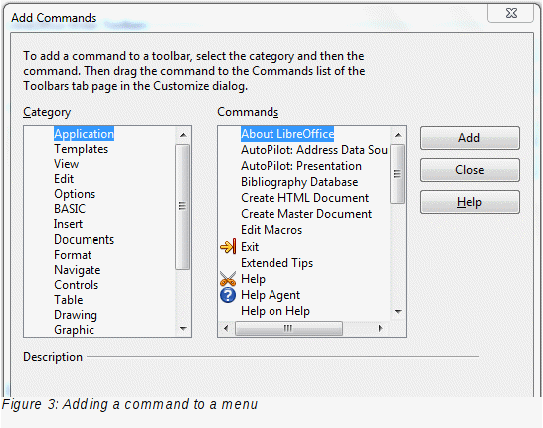Click the scissors icon next to Help

click(228, 279)
